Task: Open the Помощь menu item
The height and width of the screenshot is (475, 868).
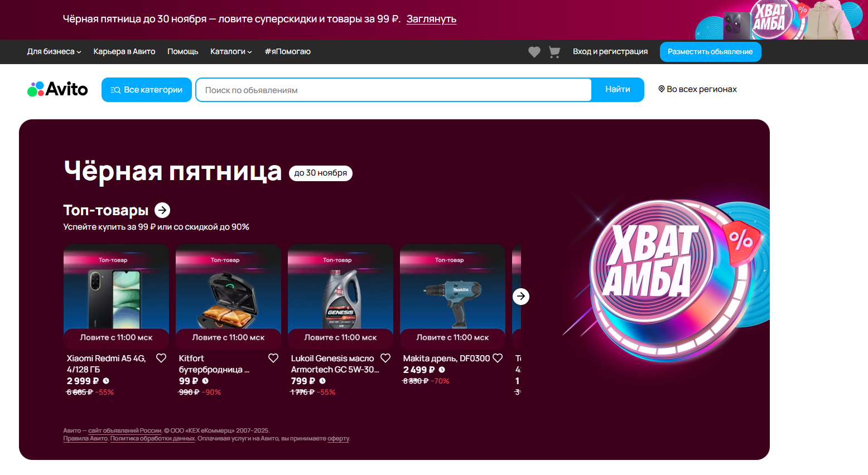Action: (x=183, y=51)
